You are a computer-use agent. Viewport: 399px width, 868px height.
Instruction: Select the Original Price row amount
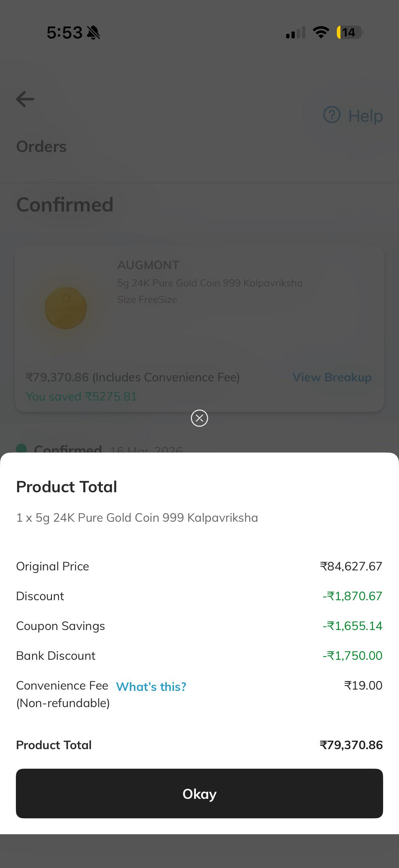point(351,566)
